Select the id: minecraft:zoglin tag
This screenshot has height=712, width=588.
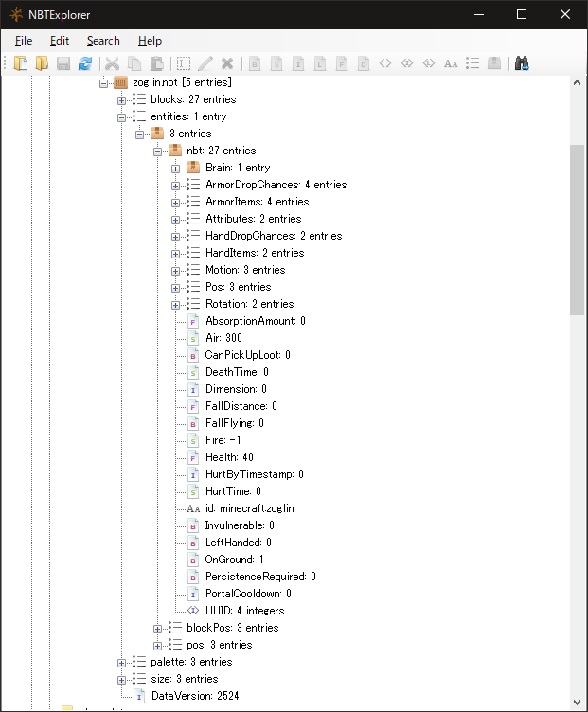(249, 508)
